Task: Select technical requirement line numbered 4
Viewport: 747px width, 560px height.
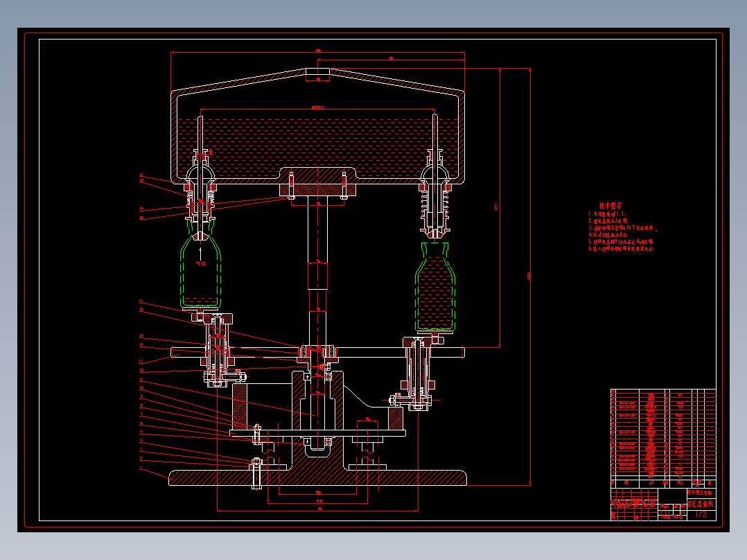Action: pos(608,234)
